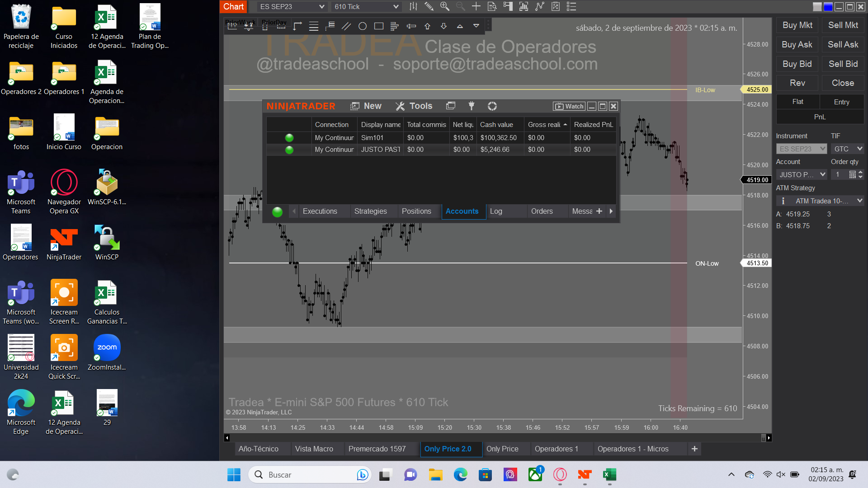The height and width of the screenshot is (488, 868).
Task: Click the Sell Ask button
Action: (x=843, y=45)
